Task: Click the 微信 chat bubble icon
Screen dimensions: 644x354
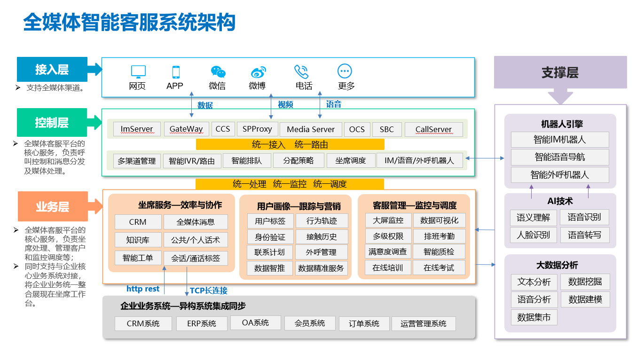Action: click(x=218, y=71)
